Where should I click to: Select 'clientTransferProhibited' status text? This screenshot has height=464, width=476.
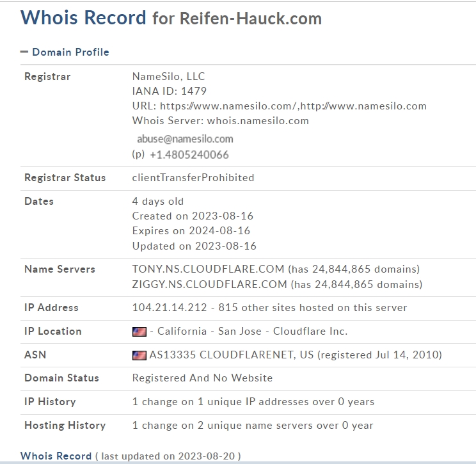click(x=193, y=178)
